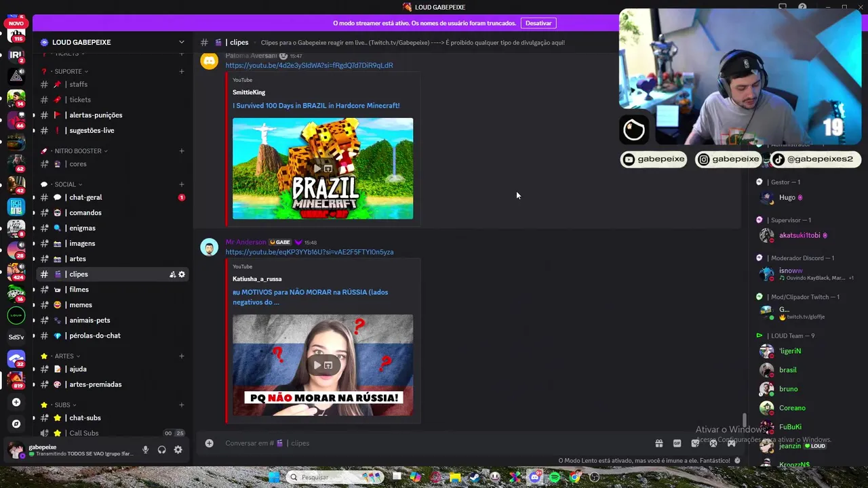Click the attach file plus button
The height and width of the screenshot is (488, 868).
pos(209,443)
